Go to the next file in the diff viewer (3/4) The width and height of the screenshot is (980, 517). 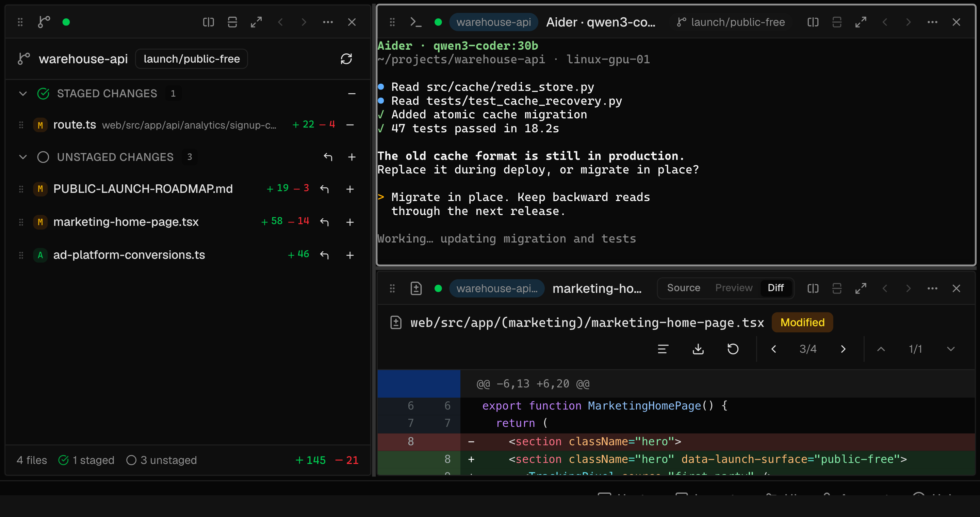[843, 349]
